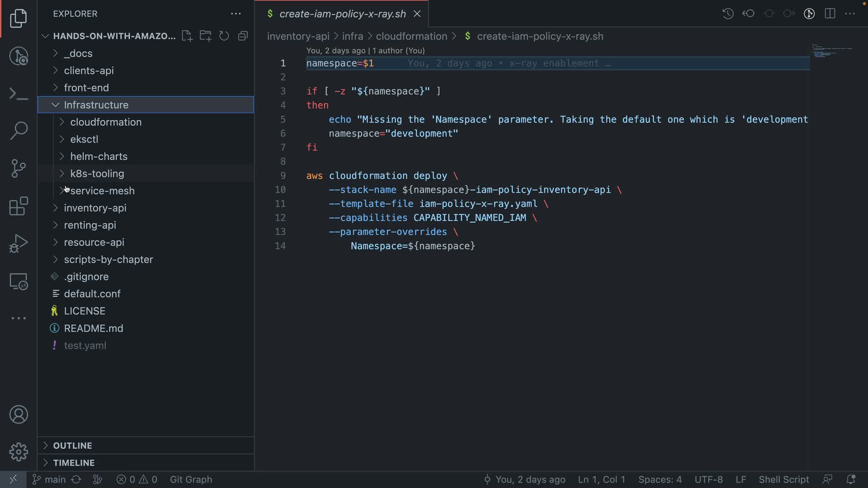Toggle file blame annotations icon

[809, 14]
